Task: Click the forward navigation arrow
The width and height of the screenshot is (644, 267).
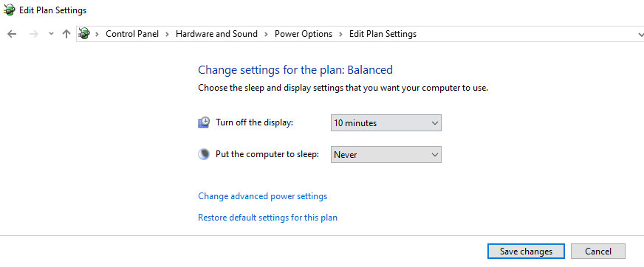Action: tap(34, 34)
